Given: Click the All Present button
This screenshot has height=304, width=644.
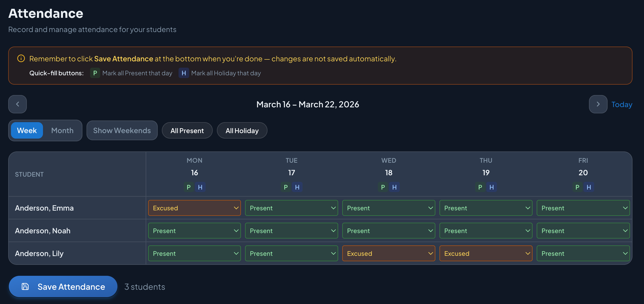Looking at the screenshot, I should pyautogui.click(x=187, y=131).
